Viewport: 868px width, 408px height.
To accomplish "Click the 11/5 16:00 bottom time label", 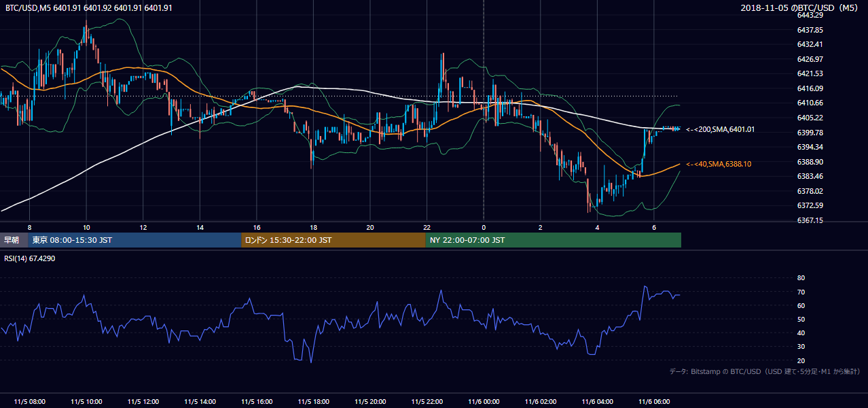I will pyautogui.click(x=257, y=401).
